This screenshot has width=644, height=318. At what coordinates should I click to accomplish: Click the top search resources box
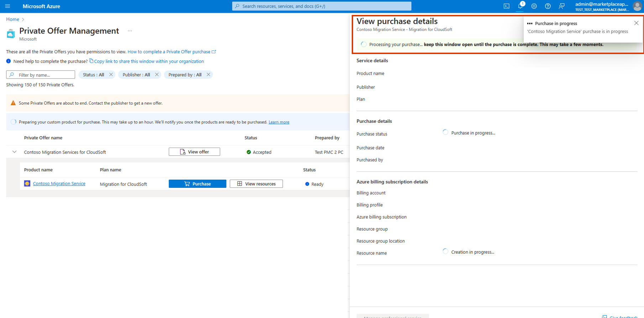pyautogui.click(x=322, y=6)
